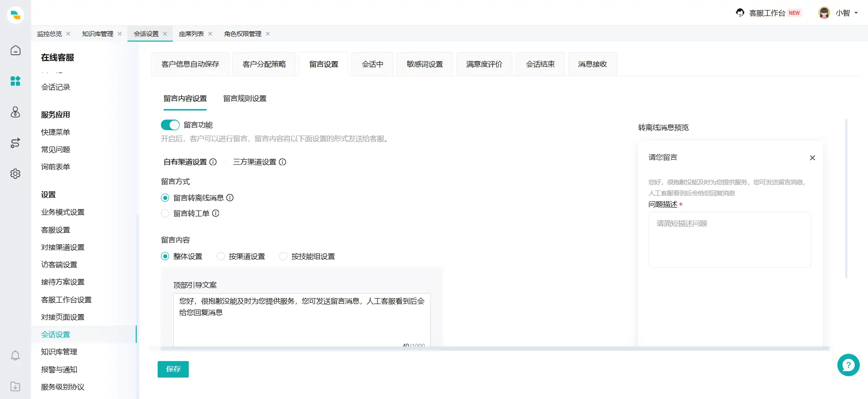Select 留言转工单 radio option

point(165,213)
